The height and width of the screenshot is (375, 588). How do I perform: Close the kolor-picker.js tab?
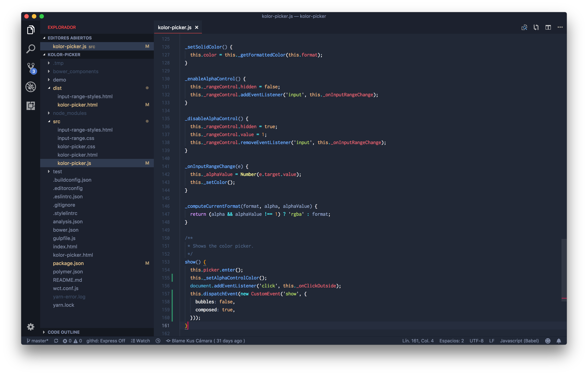197,27
